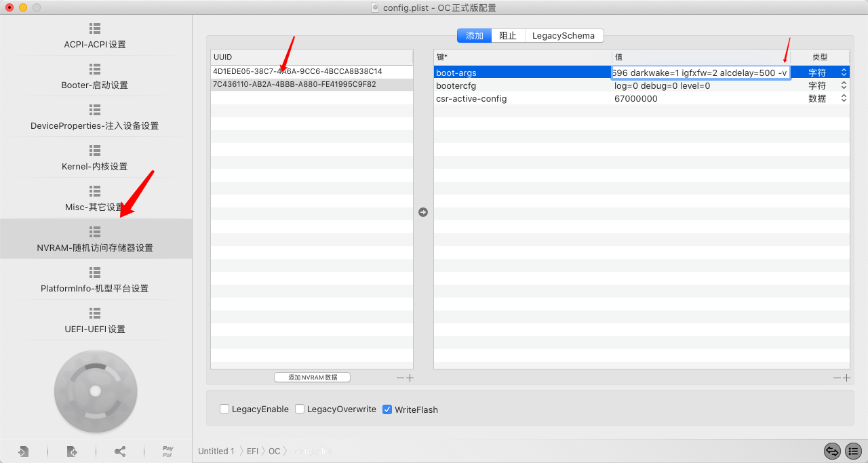Open type dropdown for the bootercfg row
868x463 pixels.
(844, 85)
